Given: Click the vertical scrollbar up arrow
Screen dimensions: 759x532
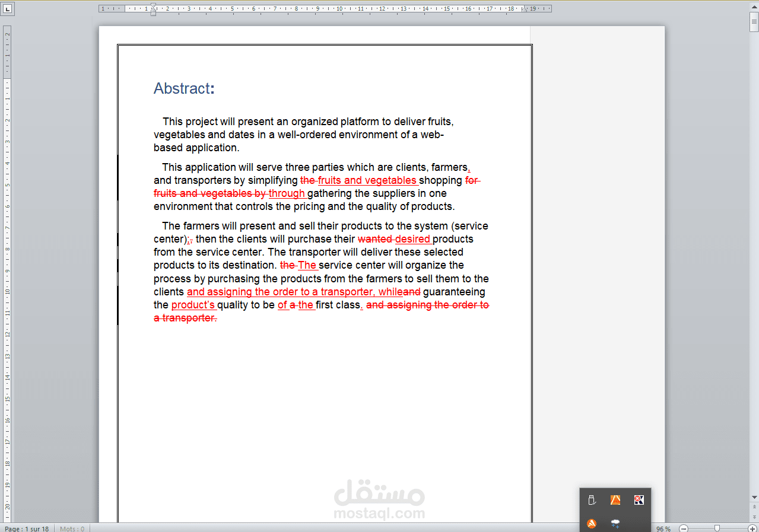Looking at the screenshot, I should pyautogui.click(x=754, y=6).
